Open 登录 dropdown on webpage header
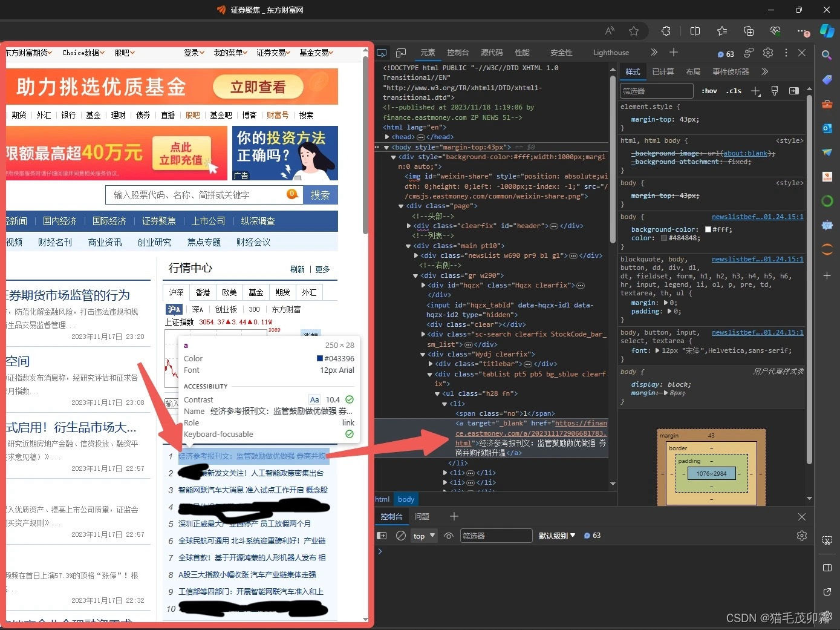This screenshot has width=840, height=630. pos(194,53)
